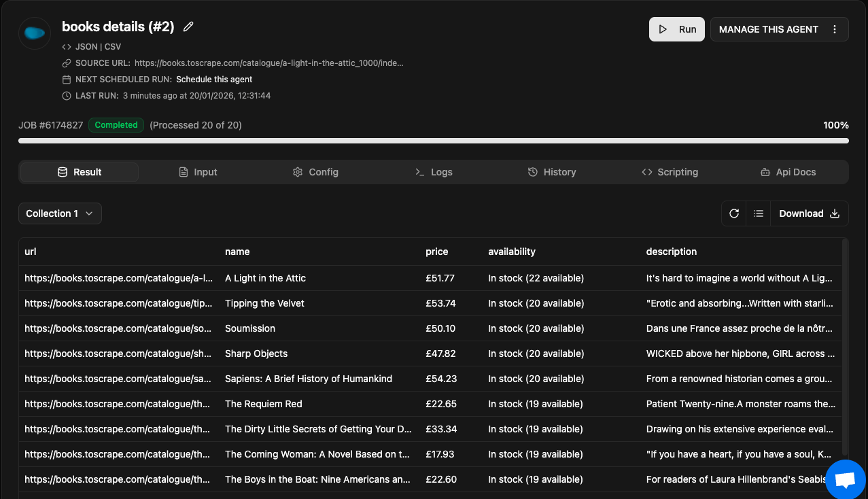Select the Sharp Objects row name cell
The height and width of the screenshot is (499, 868).
pyautogui.click(x=256, y=354)
